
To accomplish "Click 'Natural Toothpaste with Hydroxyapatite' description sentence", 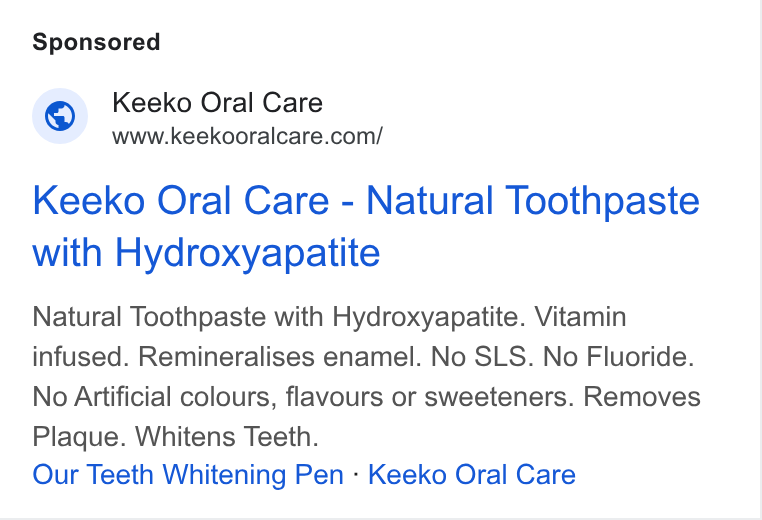I will 279,317.
